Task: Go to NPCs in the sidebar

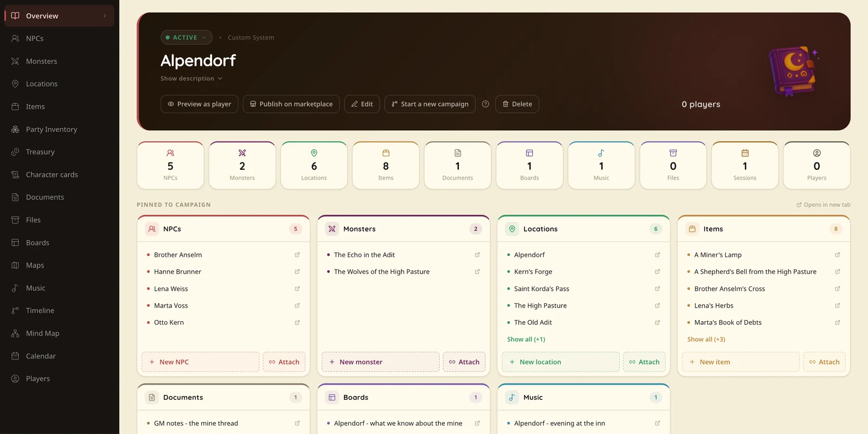Action: [x=60, y=39]
